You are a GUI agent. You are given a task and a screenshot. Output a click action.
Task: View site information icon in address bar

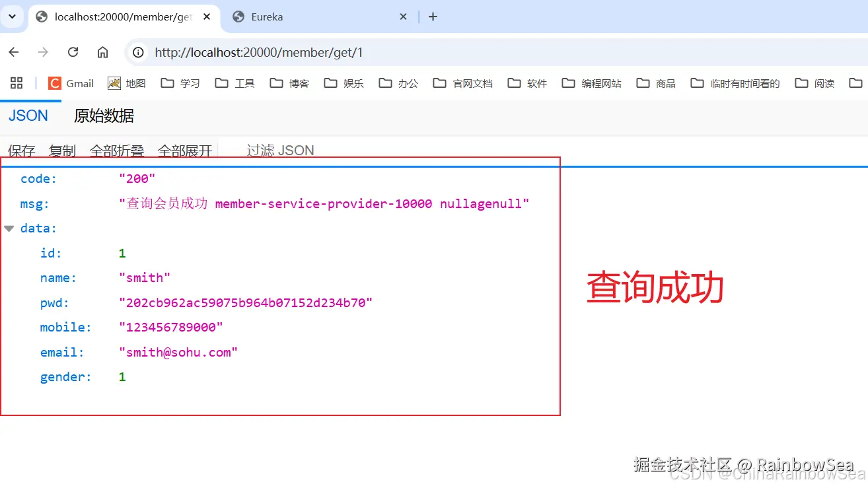click(138, 52)
